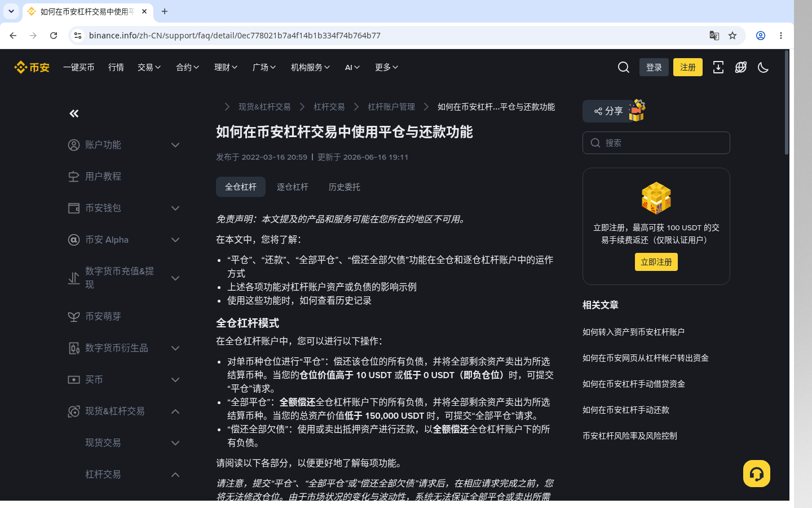Click the 数字货币衍生品 icon

click(74, 348)
